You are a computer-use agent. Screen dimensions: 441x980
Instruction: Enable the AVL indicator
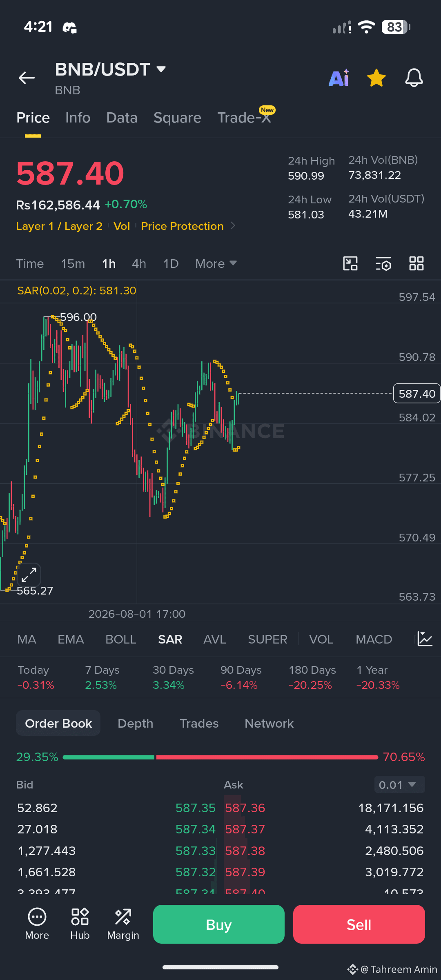pos(215,639)
